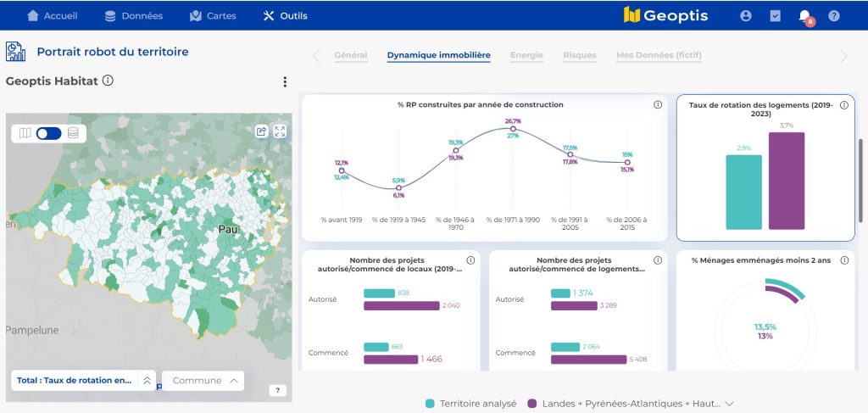Open the three-dot menu beside Geoptis Habitat

pos(285,81)
